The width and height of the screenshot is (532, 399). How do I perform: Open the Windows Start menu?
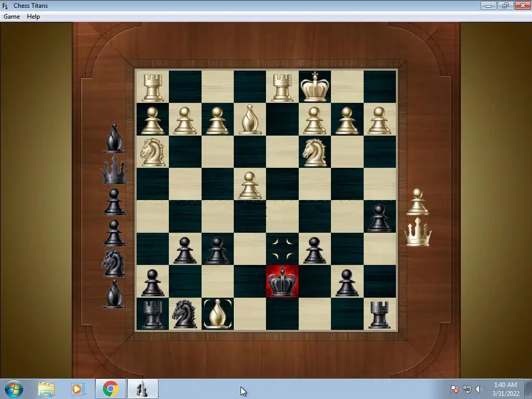coord(14,389)
